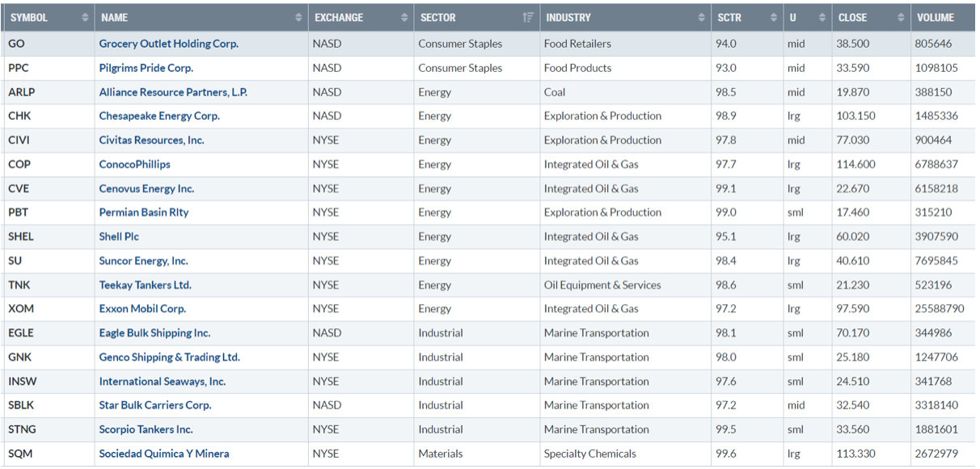Select the CVE symbol cell
The width and height of the screenshot is (980, 469).
[x=22, y=188]
